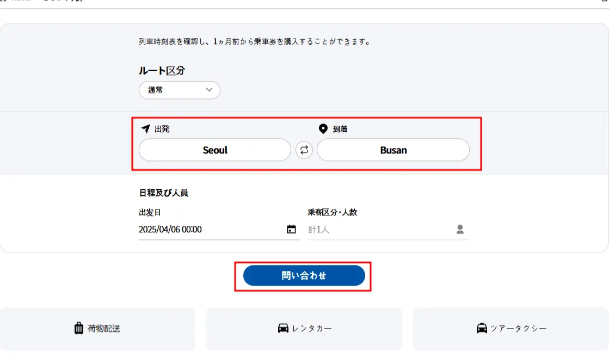The image size is (609, 364).
Task: Open the ルート区分 dropdown showing 通常
Action: [179, 90]
